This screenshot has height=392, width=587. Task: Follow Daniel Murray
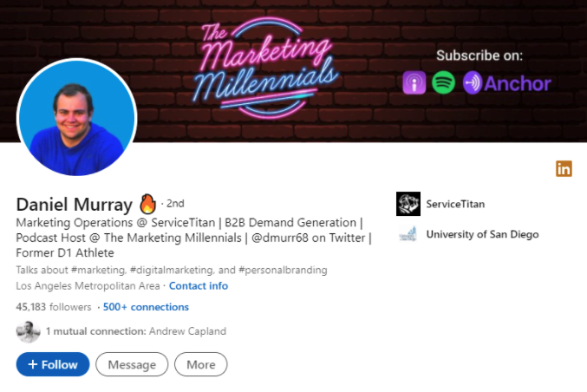pos(53,364)
